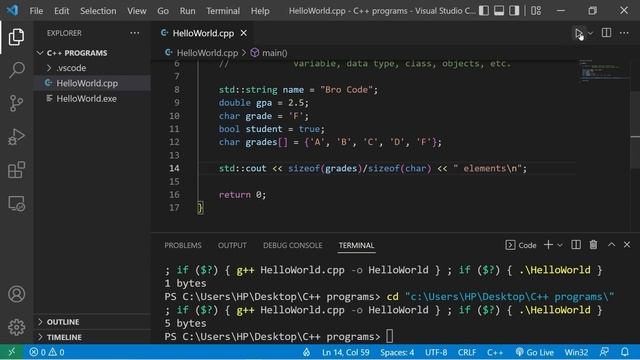
Task: Open the Run and Debug view
Action: coord(16,137)
